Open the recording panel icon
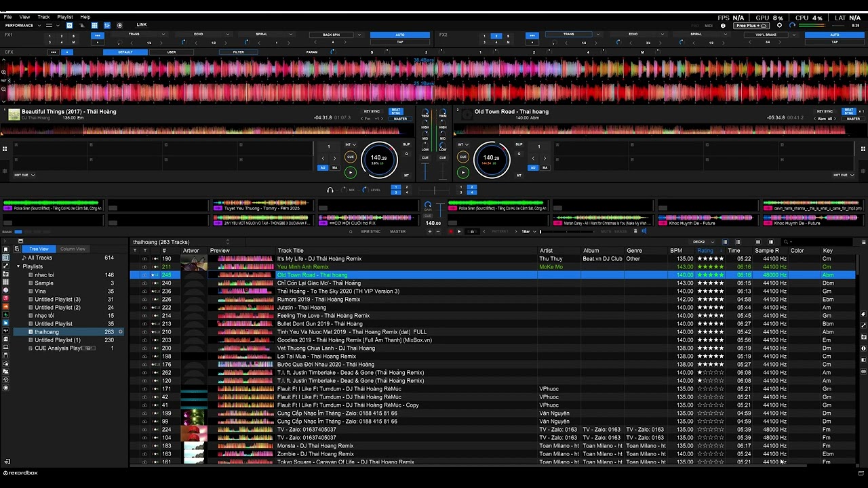Screen dimensions: 868x488 [120, 26]
